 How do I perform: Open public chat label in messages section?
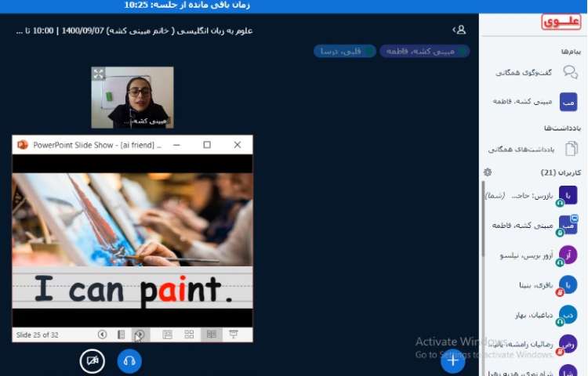tap(524, 72)
